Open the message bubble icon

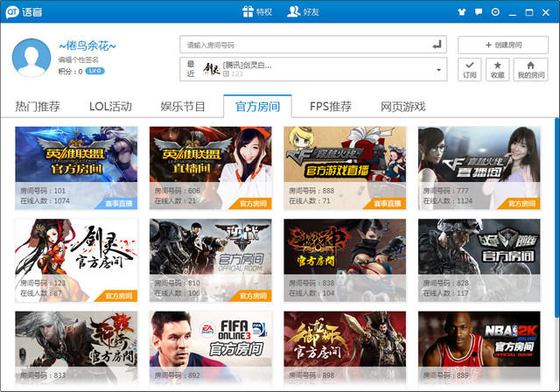pyautogui.click(x=479, y=12)
